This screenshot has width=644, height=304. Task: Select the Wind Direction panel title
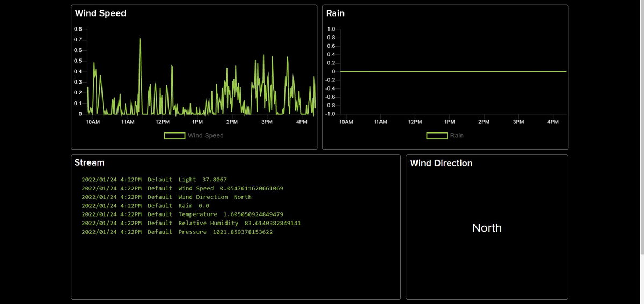pos(441,163)
